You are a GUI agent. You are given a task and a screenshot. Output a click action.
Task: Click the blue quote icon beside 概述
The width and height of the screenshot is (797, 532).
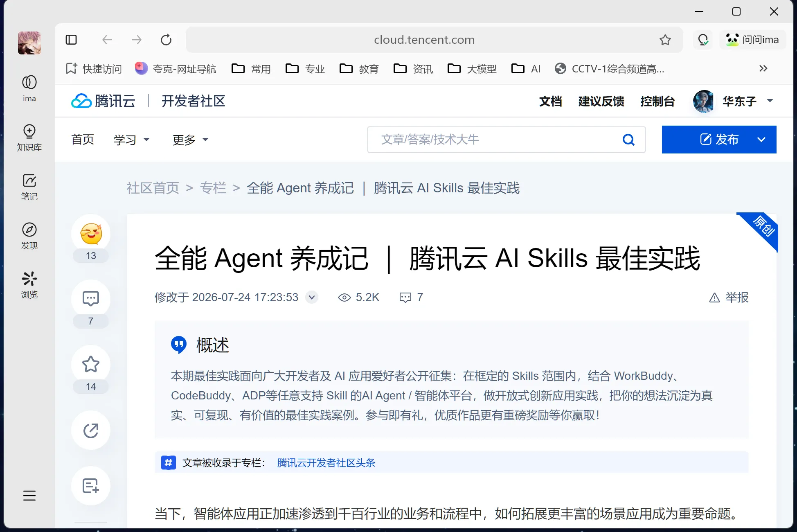click(179, 345)
